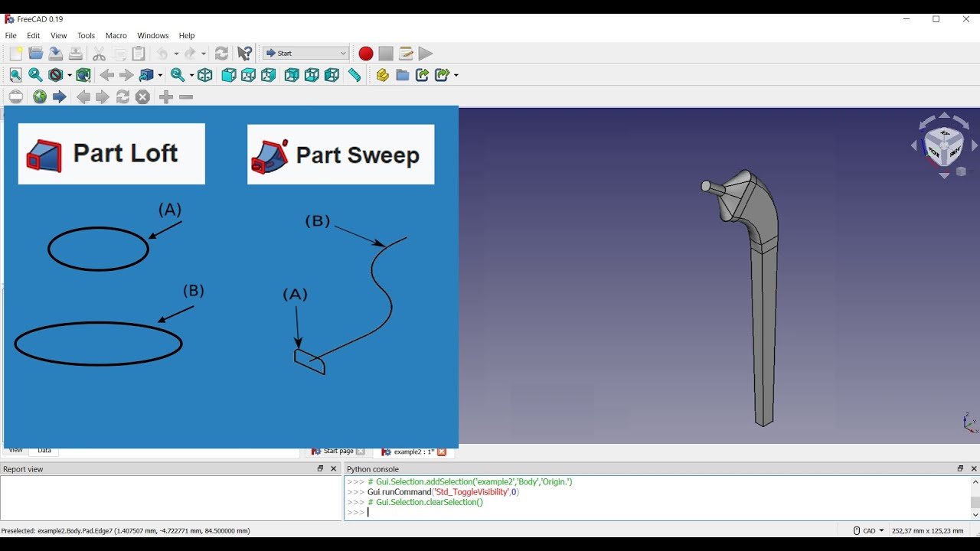
Task: Open mouse navigation style CAD dropdown
Action: pyautogui.click(x=868, y=530)
